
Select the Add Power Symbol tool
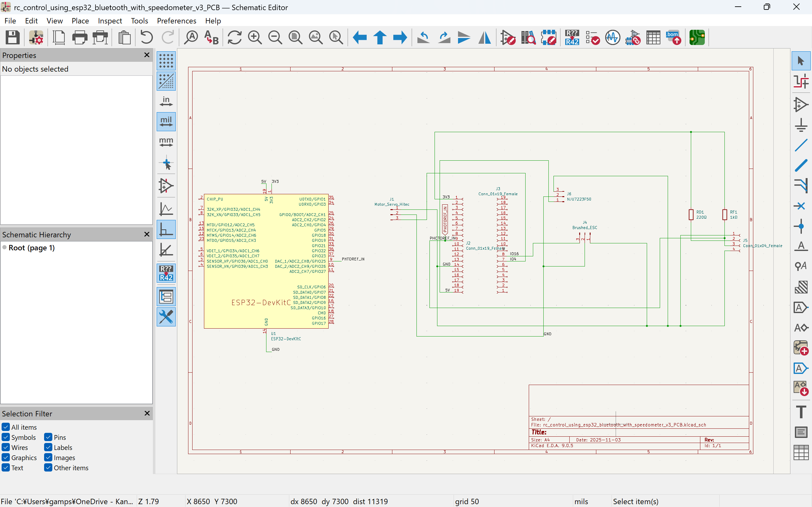tap(801, 125)
